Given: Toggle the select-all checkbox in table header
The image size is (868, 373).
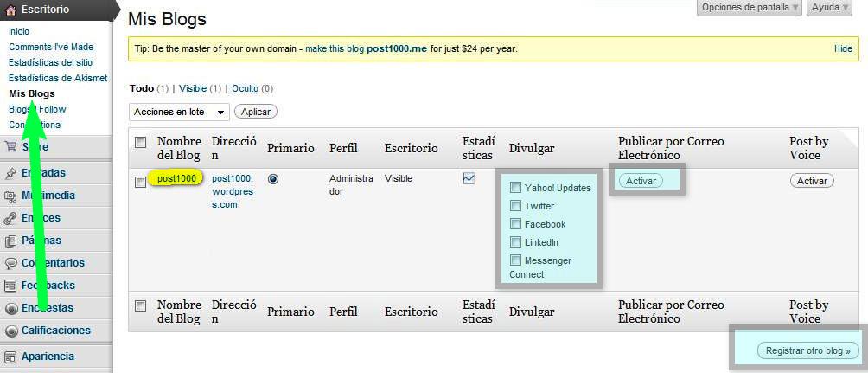Looking at the screenshot, I should 141,142.
